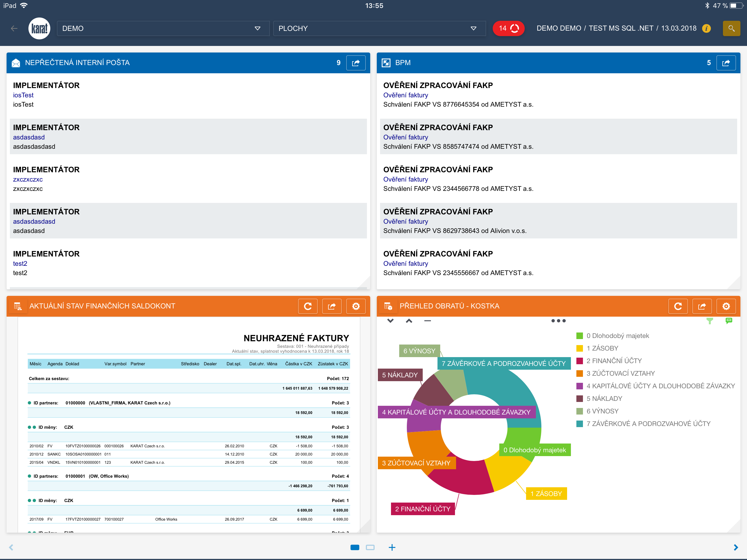Screen dimensions: 747x560
Task: Click the green filter icon above chart
Action: [710, 321]
